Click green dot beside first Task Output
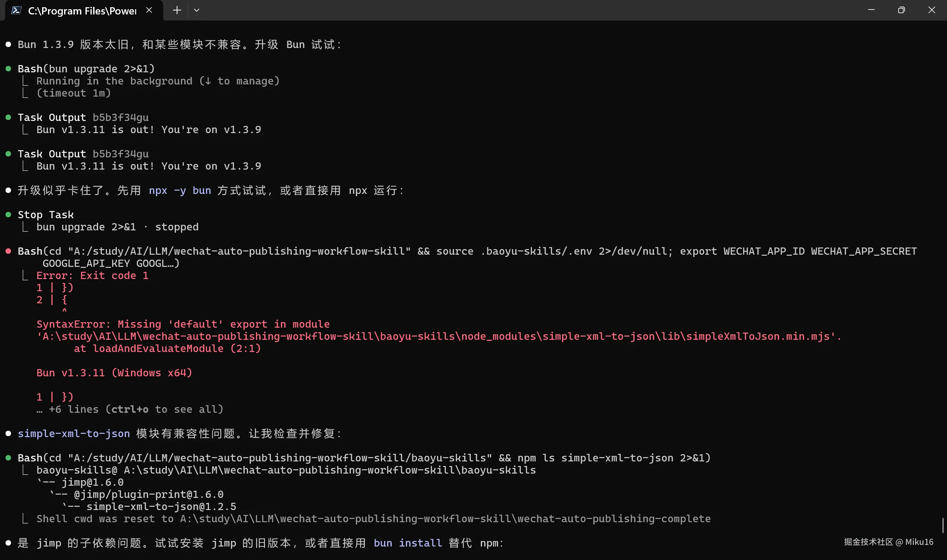The image size is (947, 560). 8,117
